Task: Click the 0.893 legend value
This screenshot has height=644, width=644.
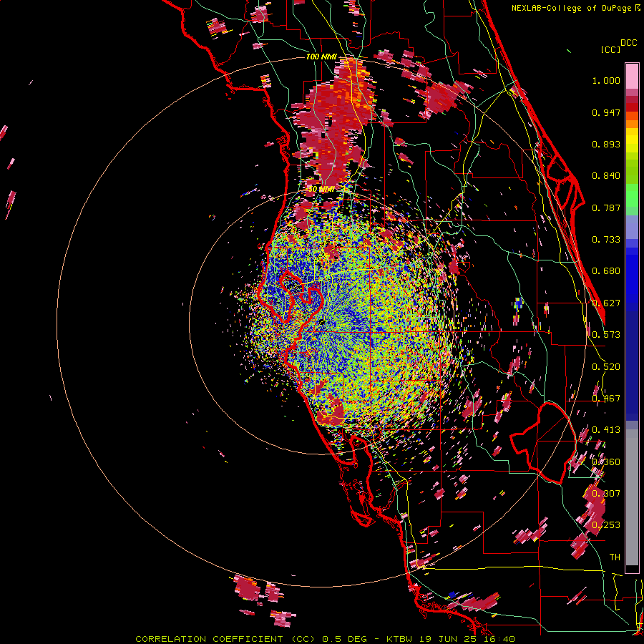Action: tap(606, 144)
